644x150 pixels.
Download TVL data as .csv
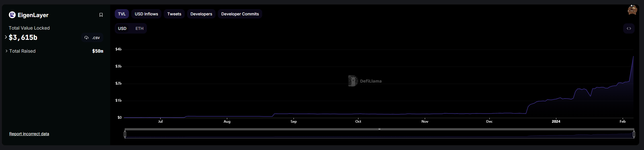tap(92, 38)
